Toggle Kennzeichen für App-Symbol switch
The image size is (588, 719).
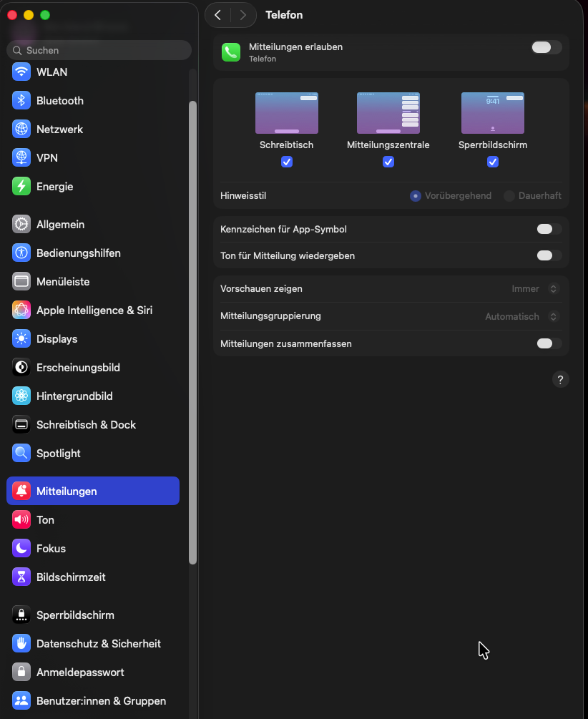pos(549,229)
